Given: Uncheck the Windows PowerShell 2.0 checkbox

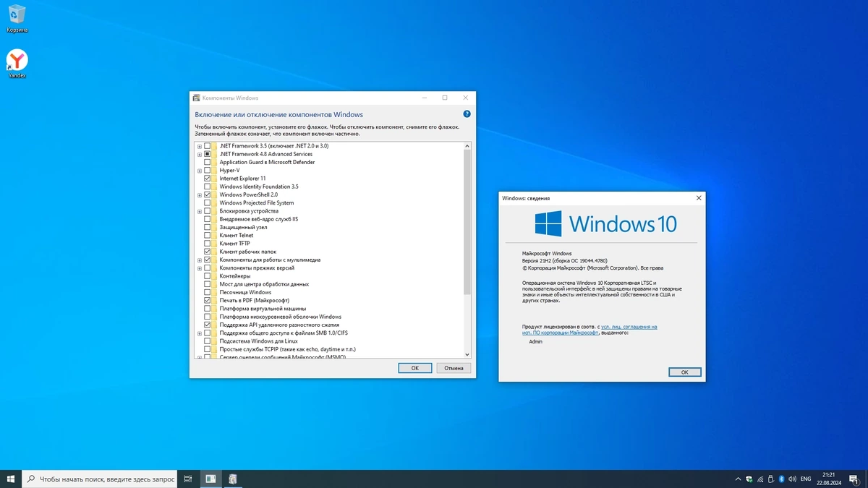Looking at the screenshot, I should (x=208, y=194).
